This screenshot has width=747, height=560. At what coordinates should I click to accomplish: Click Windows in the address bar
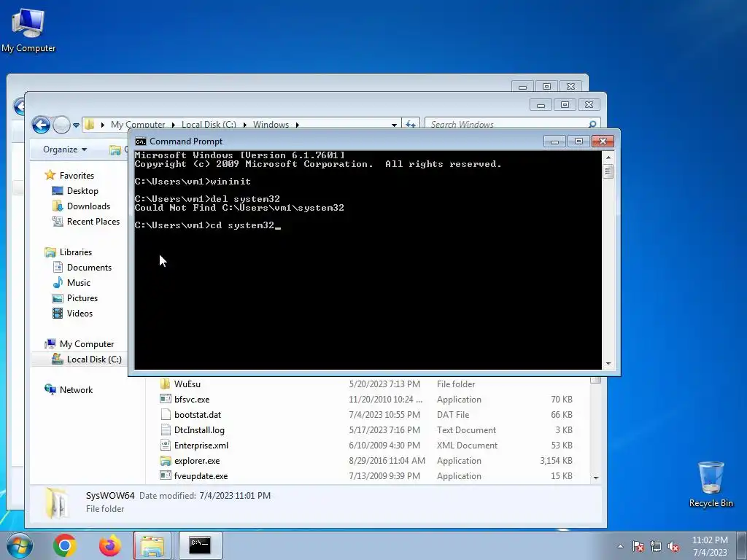point(271,124)
